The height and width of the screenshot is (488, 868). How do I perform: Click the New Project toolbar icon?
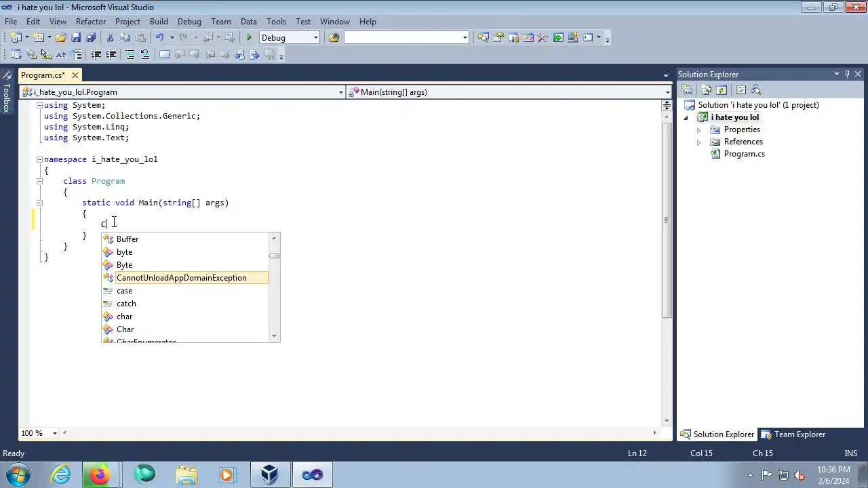click(x=15, y=38)
